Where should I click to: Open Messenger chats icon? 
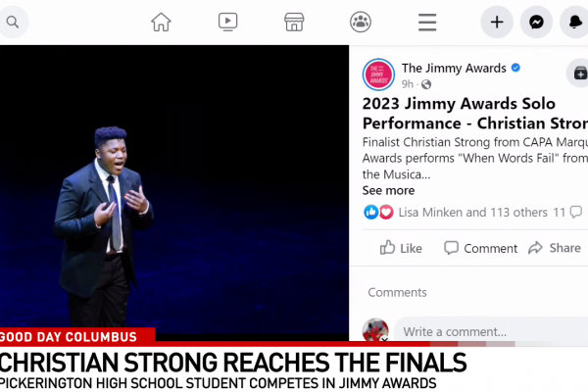536,23
